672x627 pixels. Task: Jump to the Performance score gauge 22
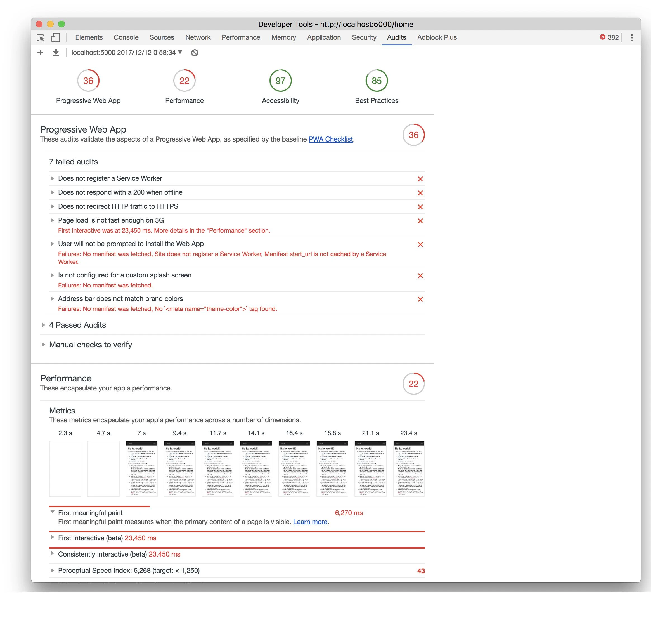(x=184, y=81)
